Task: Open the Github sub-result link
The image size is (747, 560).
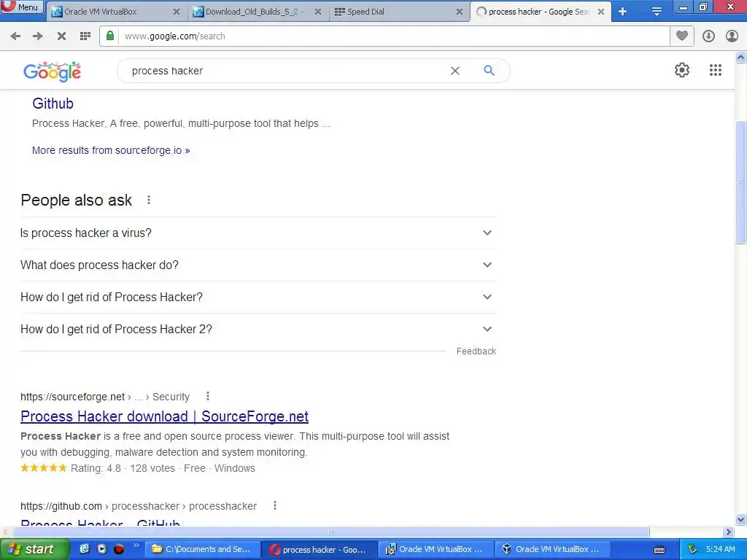Action: (x=53, y=104)
